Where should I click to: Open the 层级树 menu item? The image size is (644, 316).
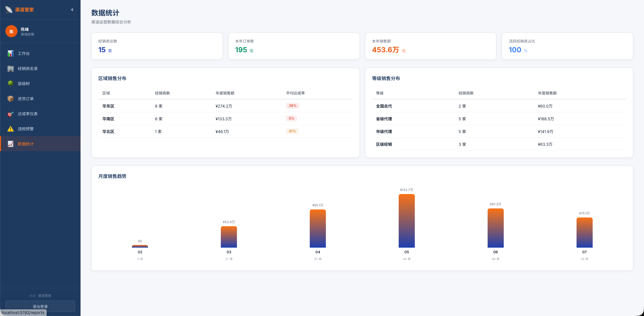pos(40,84)
